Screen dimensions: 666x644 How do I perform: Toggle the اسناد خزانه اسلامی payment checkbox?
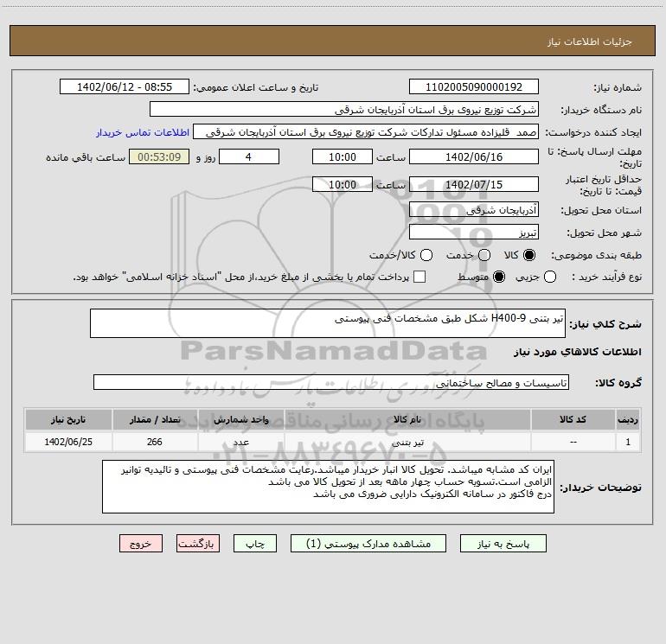coord(419,277)
